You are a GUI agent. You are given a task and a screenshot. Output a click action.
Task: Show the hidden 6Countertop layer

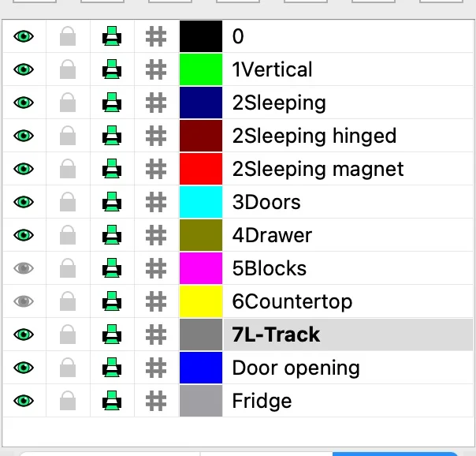[x=24, y=302]
